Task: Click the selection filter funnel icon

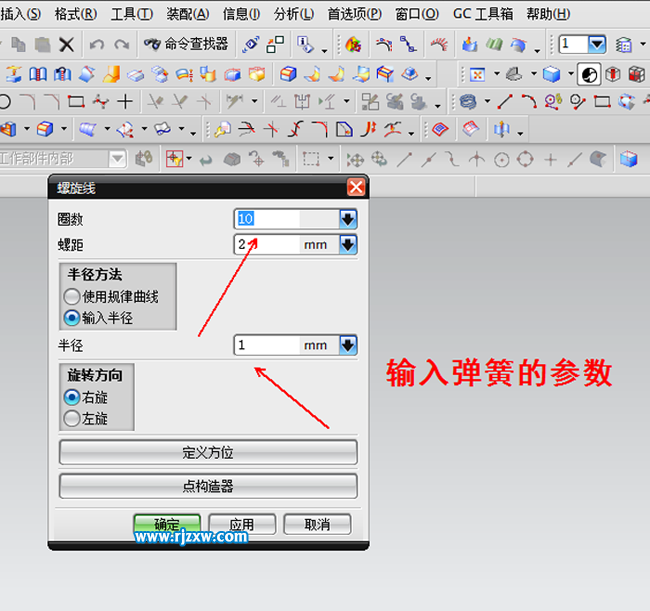Action: pyautogui.click(x=174, y=159)
